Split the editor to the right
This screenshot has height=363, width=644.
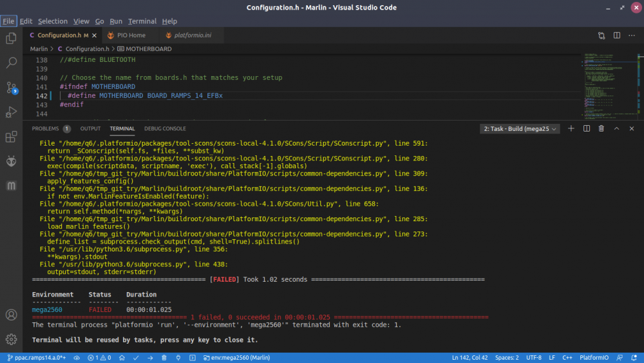(x=616, y=35)
